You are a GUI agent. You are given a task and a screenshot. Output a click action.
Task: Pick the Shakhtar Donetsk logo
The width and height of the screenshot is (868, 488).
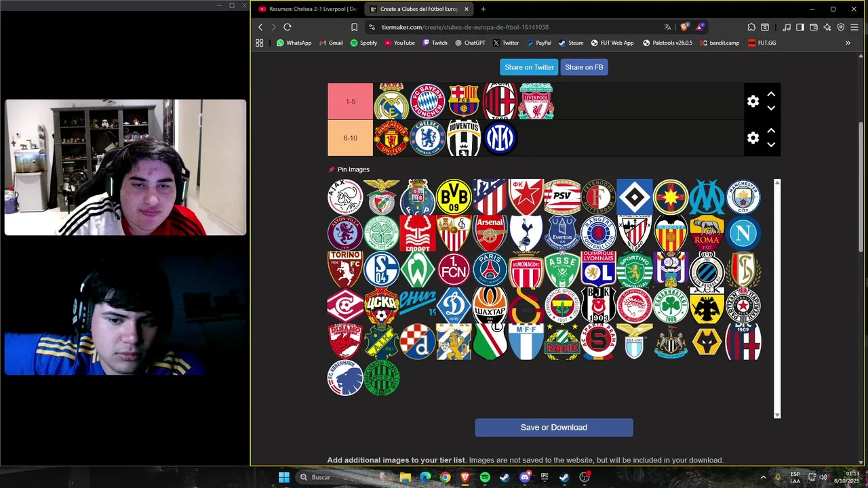point(490,306)
